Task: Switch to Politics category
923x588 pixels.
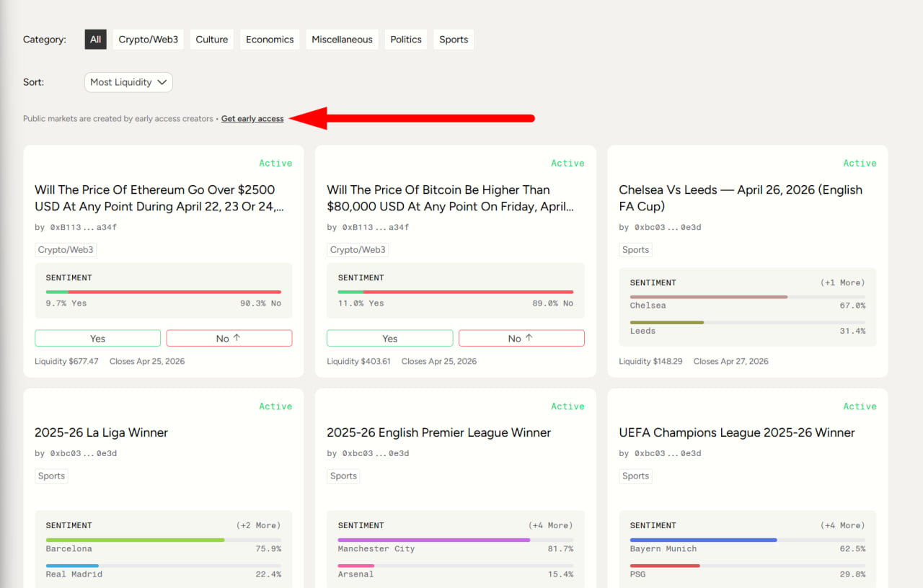Action: click(406, 40)
